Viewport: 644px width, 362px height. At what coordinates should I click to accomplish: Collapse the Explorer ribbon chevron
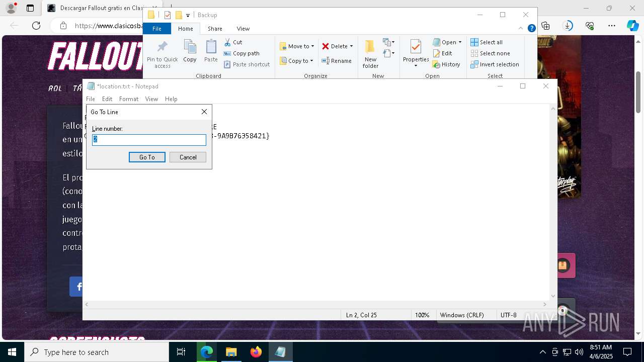coord(522,29)
